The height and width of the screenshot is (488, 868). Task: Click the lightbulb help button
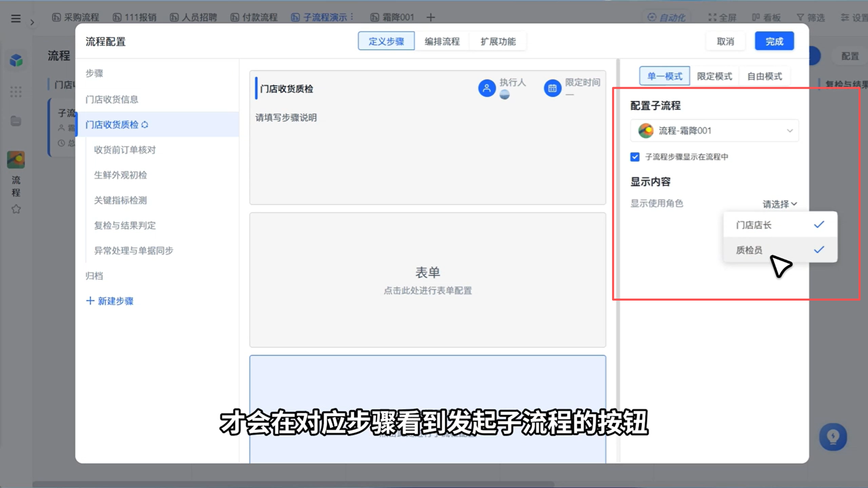point(833,437)
